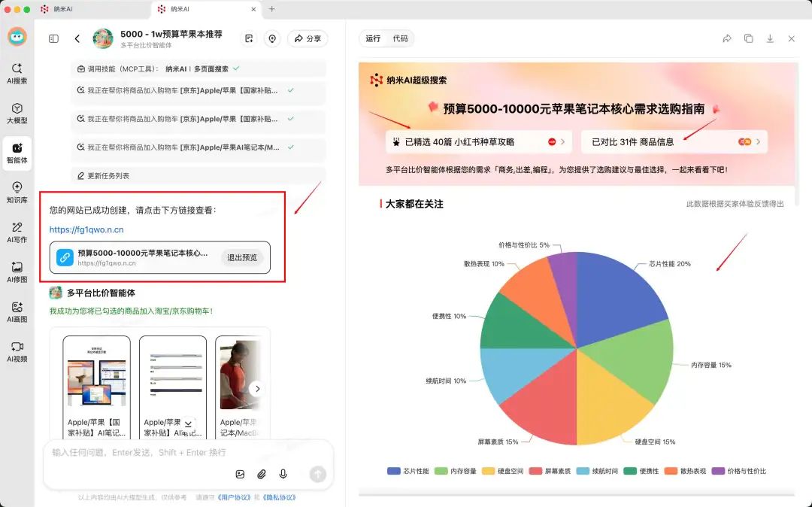Open the https://fg1qwo.n.cn link
The image size is (812, 507).
coord(86,229)
